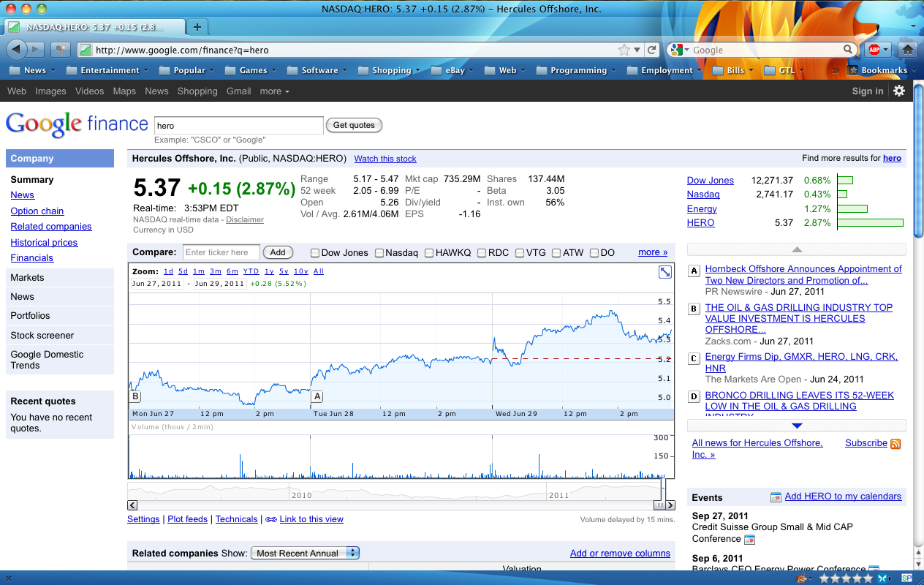
Task: Open URL history dropdown arrow in address bar
Action: pyautogui.click(x=638, y=50)
